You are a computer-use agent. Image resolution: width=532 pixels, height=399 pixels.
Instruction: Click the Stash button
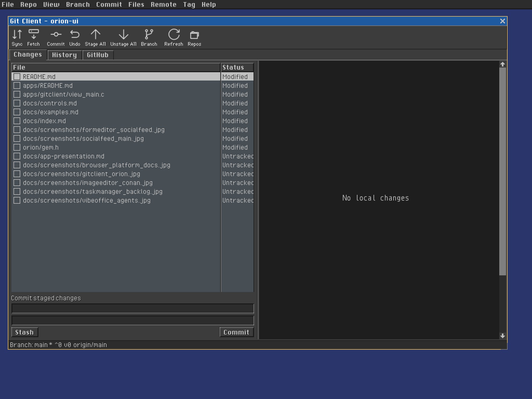click(25, 332)
